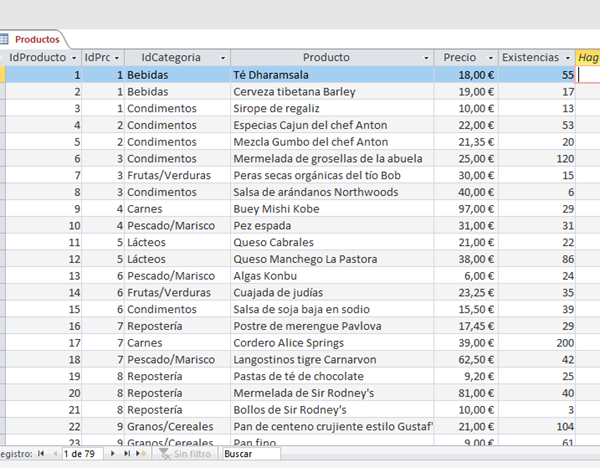This screenshot has width=600, height=468.
Task: Click the Sin filtro filter indicator
Action: click(185, 454)
